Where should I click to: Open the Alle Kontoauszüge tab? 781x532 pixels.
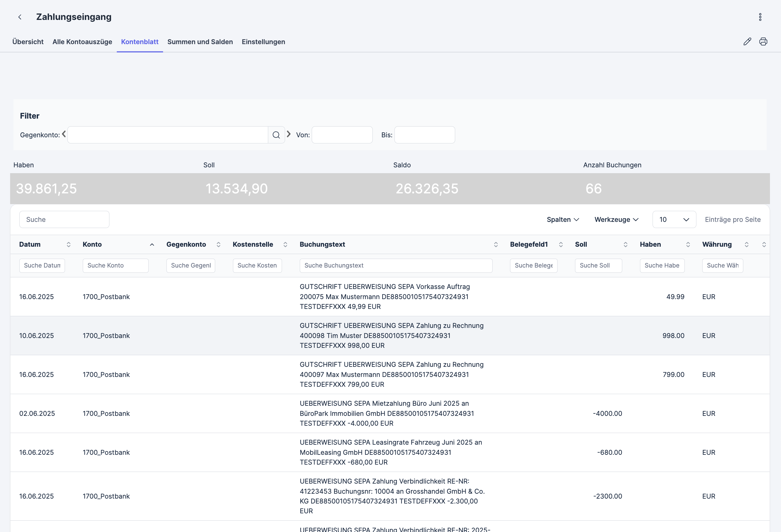tap(82, 42)
